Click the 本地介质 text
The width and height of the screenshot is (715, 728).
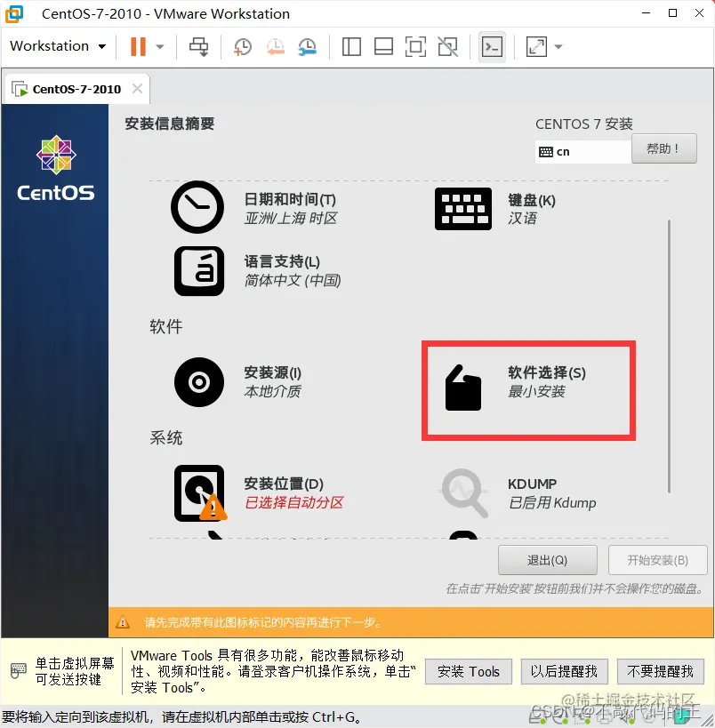272,391
